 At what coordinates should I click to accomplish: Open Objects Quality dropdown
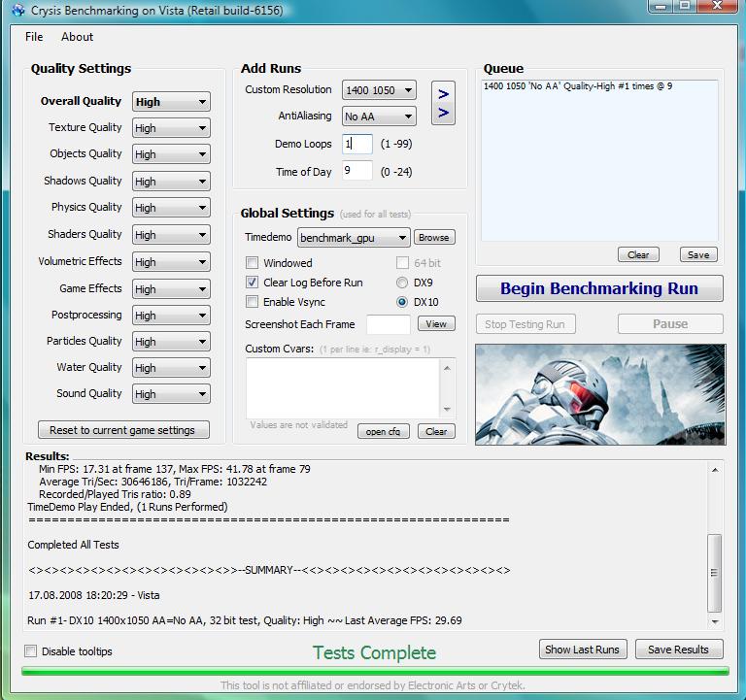[171, 154]
